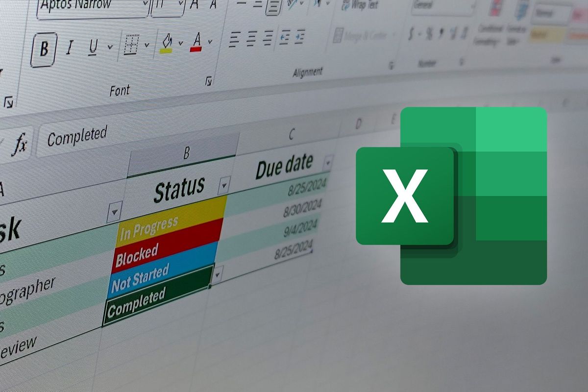Open the Underline style dropdown arrow

click(x=109, y=47)
